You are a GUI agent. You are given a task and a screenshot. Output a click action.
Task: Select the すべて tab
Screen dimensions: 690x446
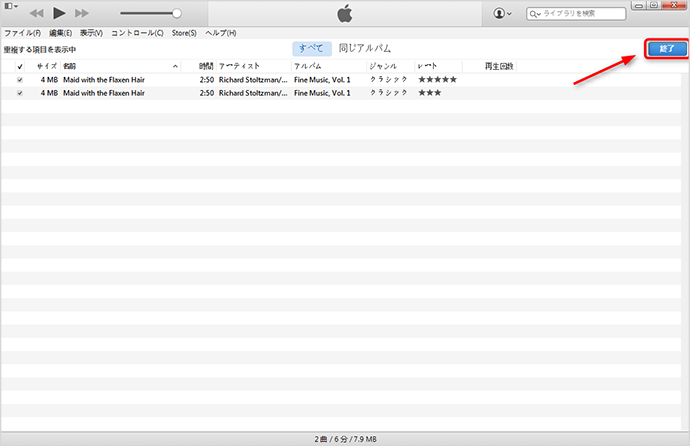point(311,48)
